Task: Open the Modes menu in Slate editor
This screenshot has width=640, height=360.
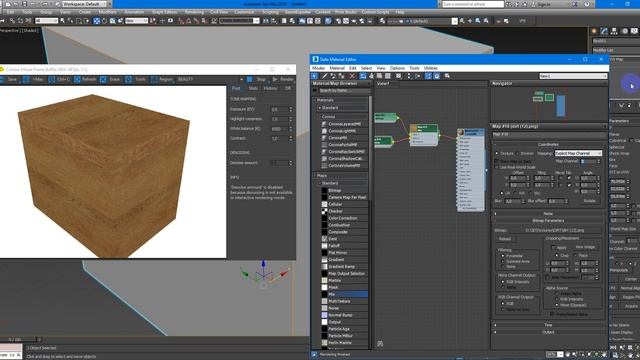Action: (318, 68)
